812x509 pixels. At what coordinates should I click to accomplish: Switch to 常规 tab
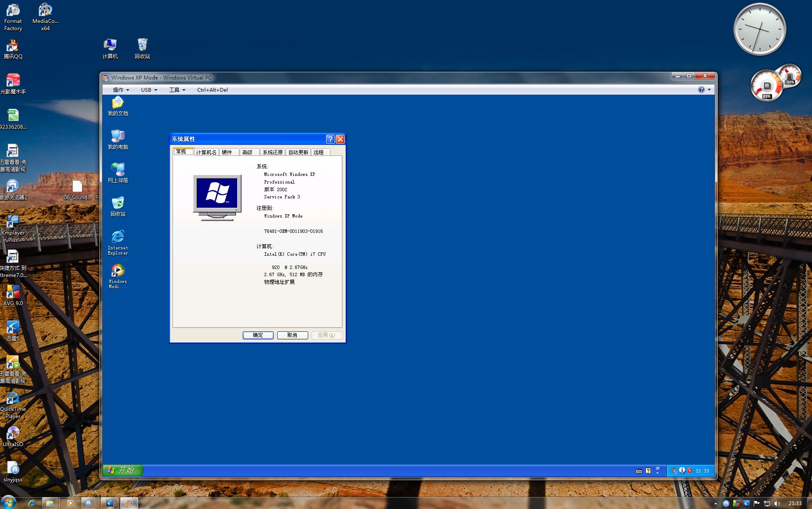pos(184,152)
